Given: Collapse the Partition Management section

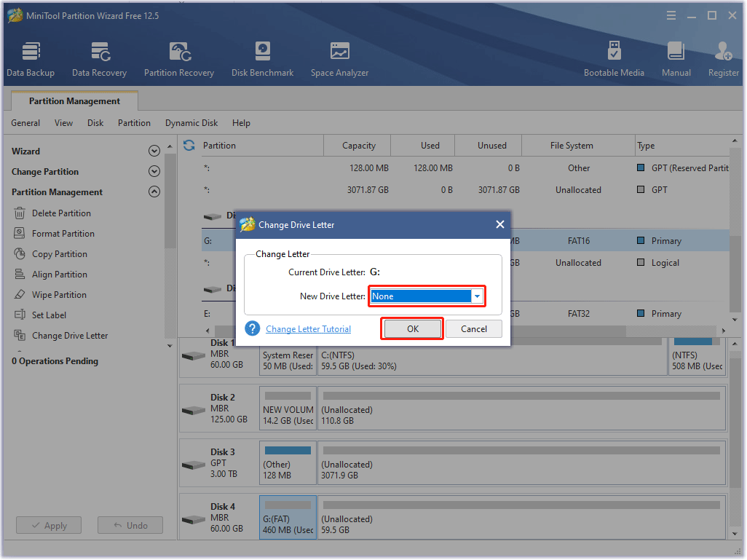Looking at the screenshot, I should (154, 192).
